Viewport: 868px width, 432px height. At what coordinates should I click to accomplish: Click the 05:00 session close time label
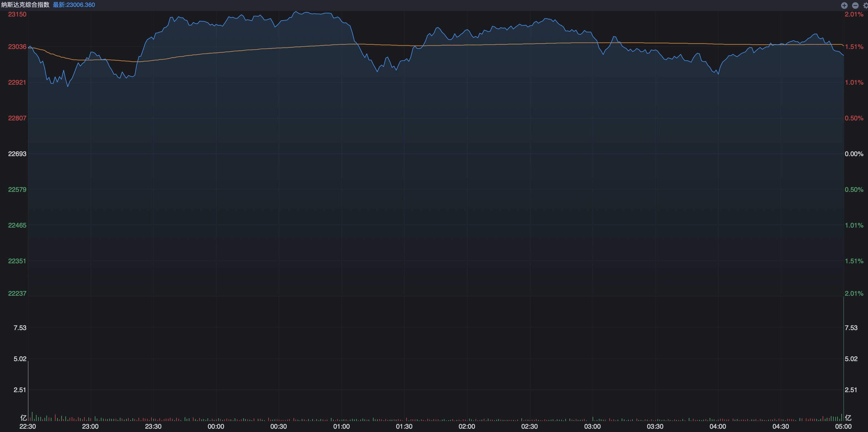[843, 426]
